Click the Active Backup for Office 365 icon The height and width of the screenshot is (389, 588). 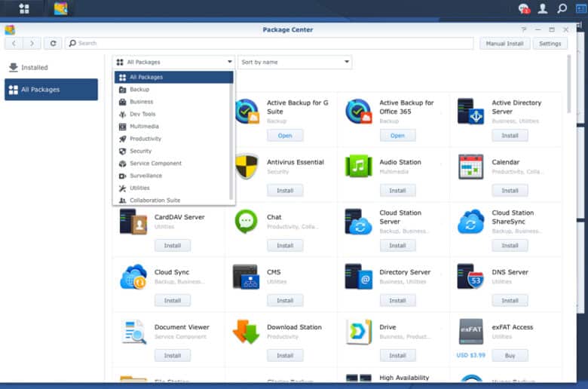tap(359, 112)
